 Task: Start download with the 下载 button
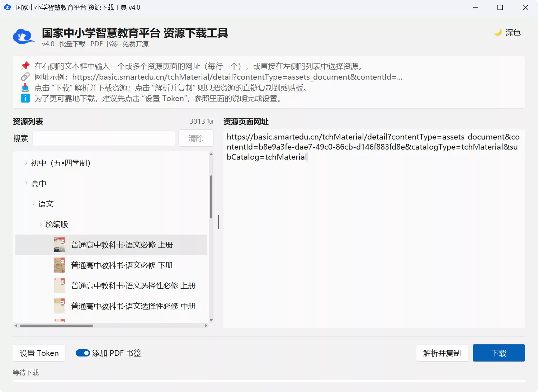[x=499, y=353]
